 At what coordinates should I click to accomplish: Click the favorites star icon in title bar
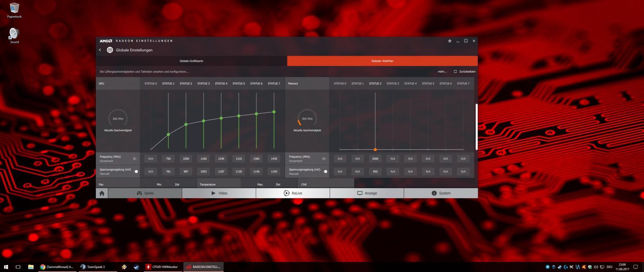[x=450, y=41]
